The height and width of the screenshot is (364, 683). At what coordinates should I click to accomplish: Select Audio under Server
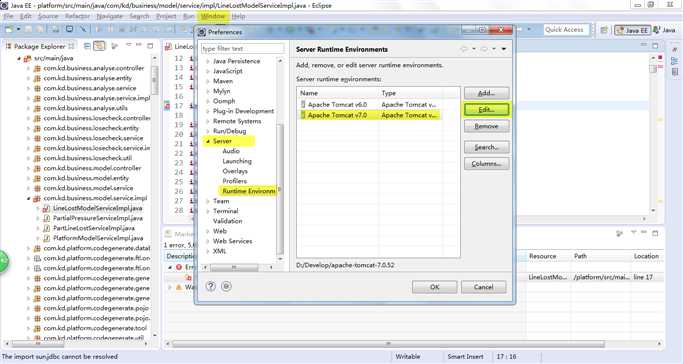coord(231,151)
